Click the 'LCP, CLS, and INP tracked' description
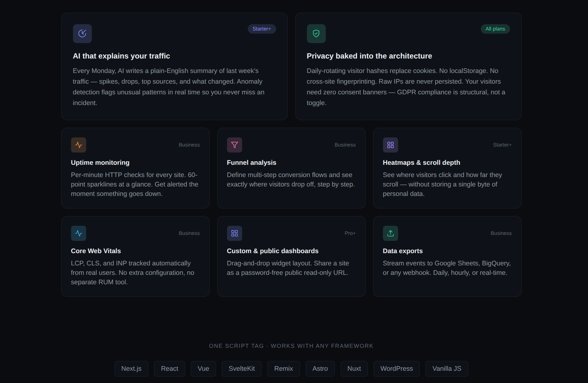Viewport: 588px width, 383px height. click(132, 273)
